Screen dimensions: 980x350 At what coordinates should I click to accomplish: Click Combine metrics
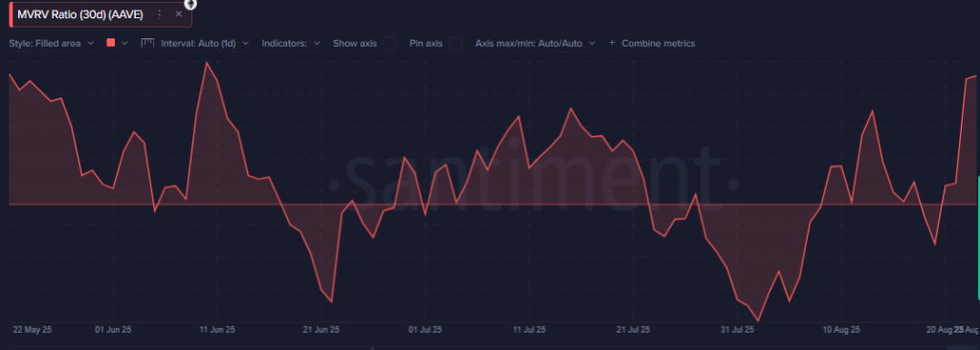(x=651, y=43)
